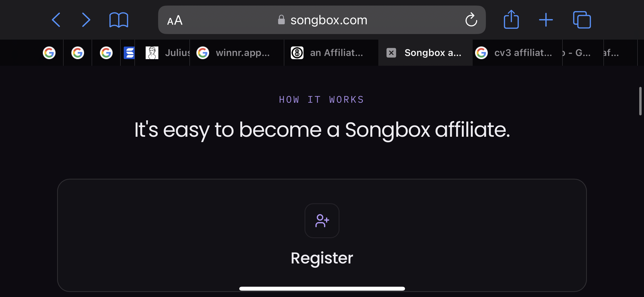This screenshot has width=644, height=297.
Task: Open the AA reader view menu
Action: 175,20
